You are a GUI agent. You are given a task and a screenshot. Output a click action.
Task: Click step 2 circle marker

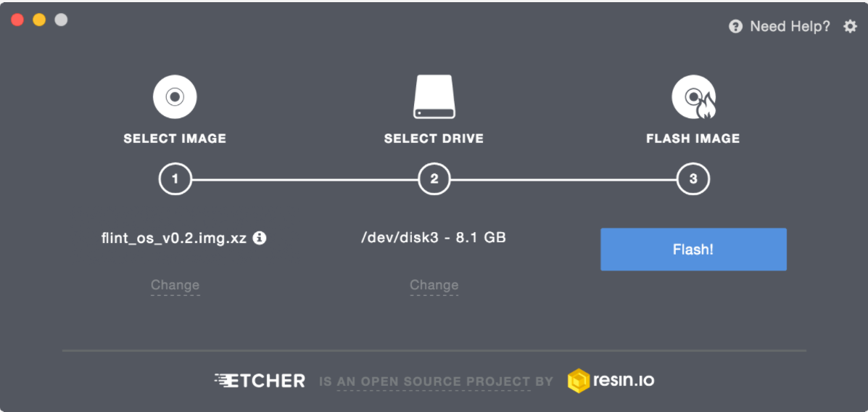(x=434, y=179)
